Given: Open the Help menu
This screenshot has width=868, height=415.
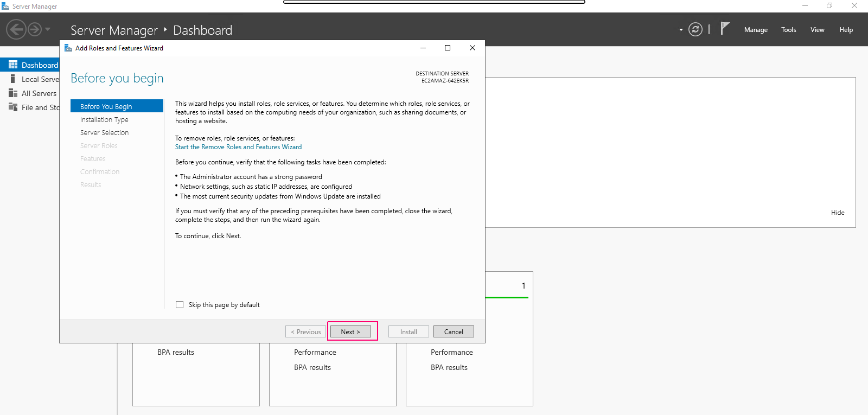Looking at the screenshot, I should (846, 30).
